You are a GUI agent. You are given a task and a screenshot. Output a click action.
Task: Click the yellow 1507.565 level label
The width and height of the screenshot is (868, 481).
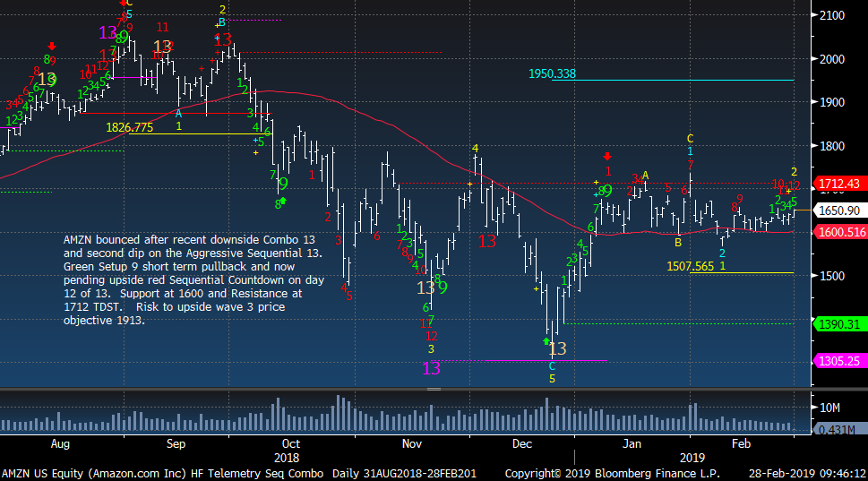tap(691, 266)
